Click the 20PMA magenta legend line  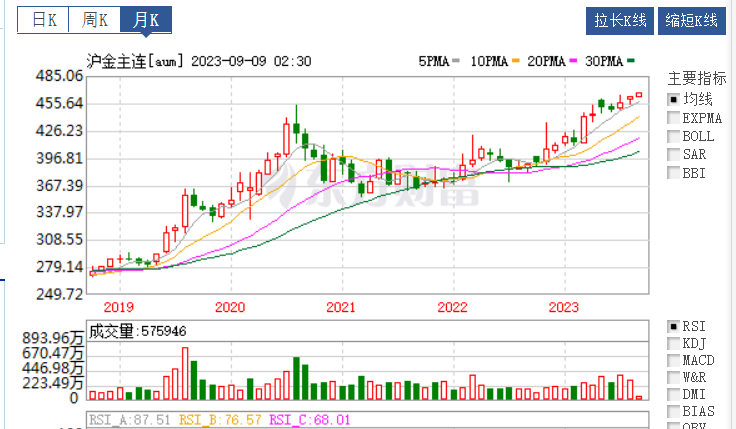574,62
